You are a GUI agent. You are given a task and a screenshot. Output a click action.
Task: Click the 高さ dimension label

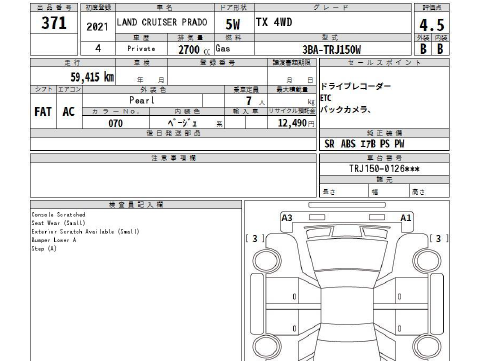(x=418, y=192)
